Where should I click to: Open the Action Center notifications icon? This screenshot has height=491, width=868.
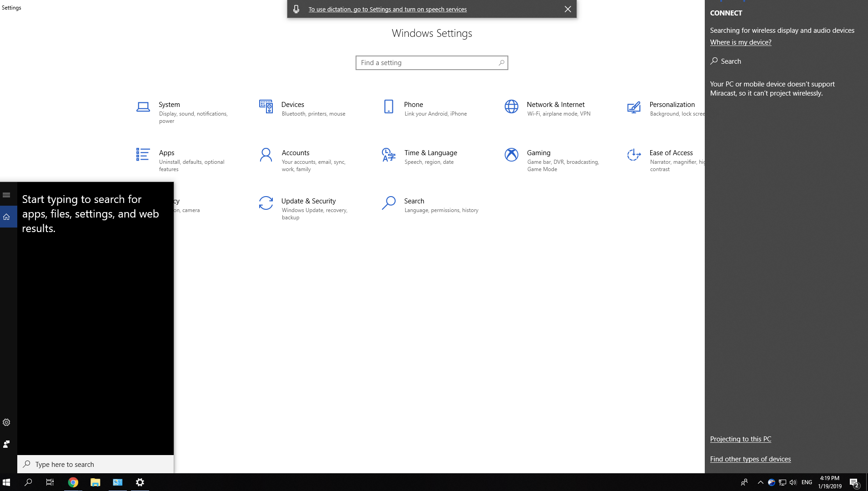(x=854, y=483)
